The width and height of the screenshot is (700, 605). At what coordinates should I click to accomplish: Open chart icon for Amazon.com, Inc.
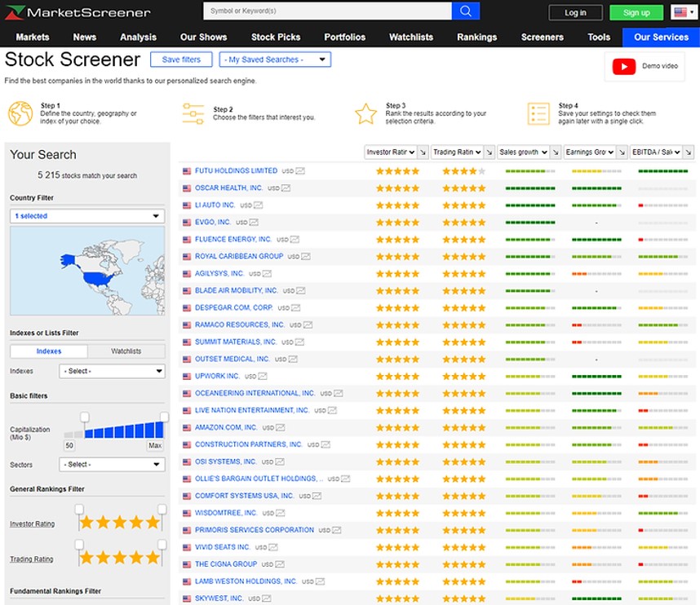(281, 428)
